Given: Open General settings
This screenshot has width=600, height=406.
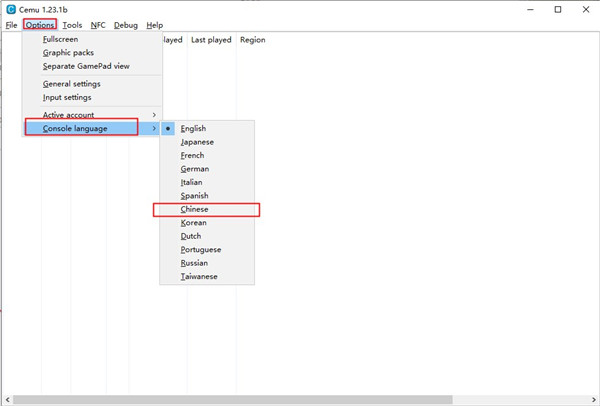Looking at the screenshot, I should [x=71, y=84].
